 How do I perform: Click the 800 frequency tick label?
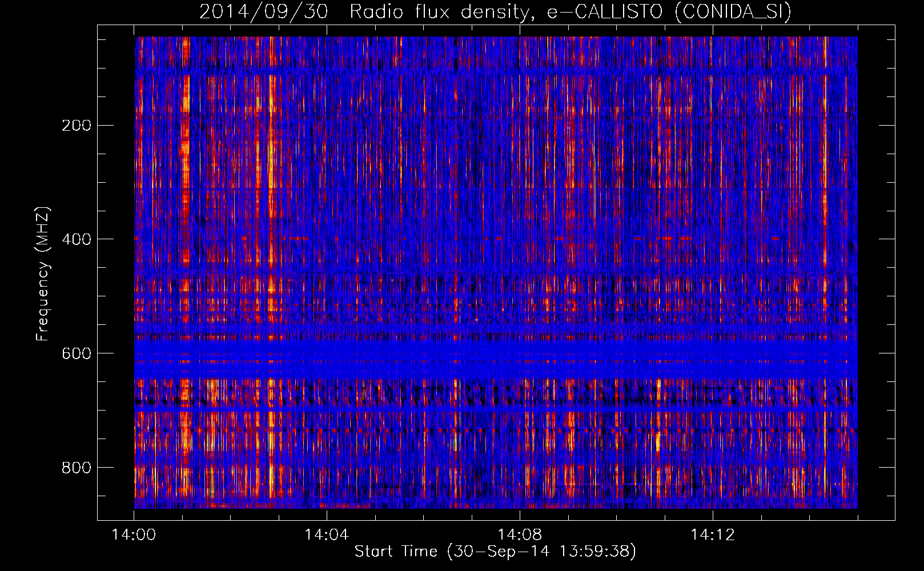(77, 468)
